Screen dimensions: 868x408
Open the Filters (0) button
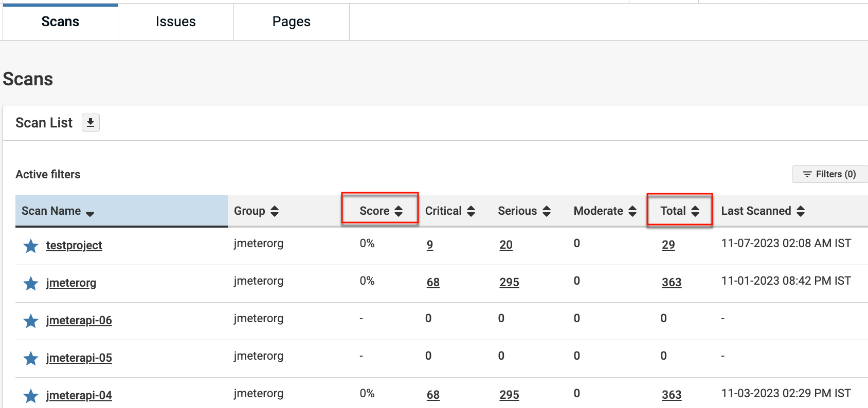(x=830, y=174)
